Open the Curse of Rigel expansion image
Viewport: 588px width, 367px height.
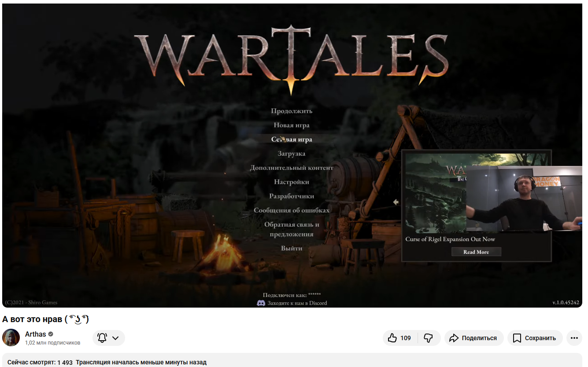436,193
